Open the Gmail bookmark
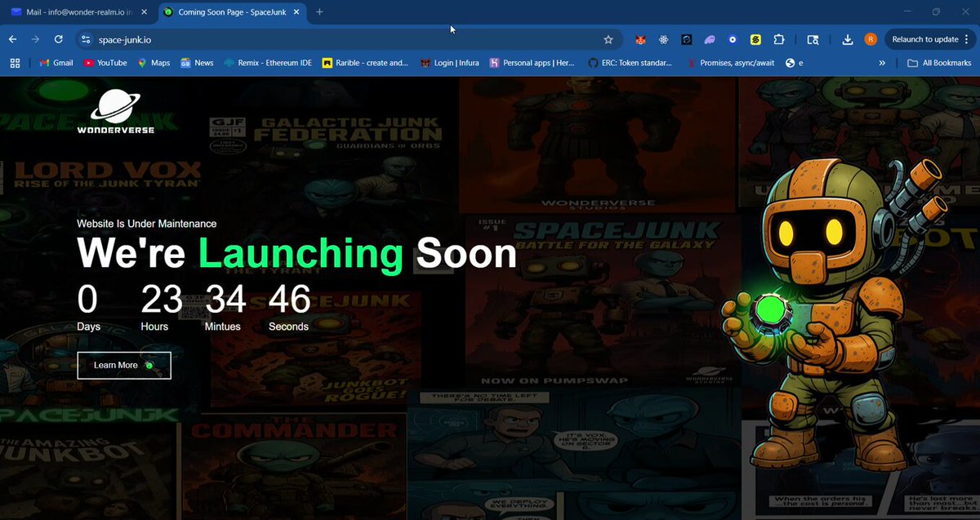Screen dimensions: 980x520 (x=56, y=63)
